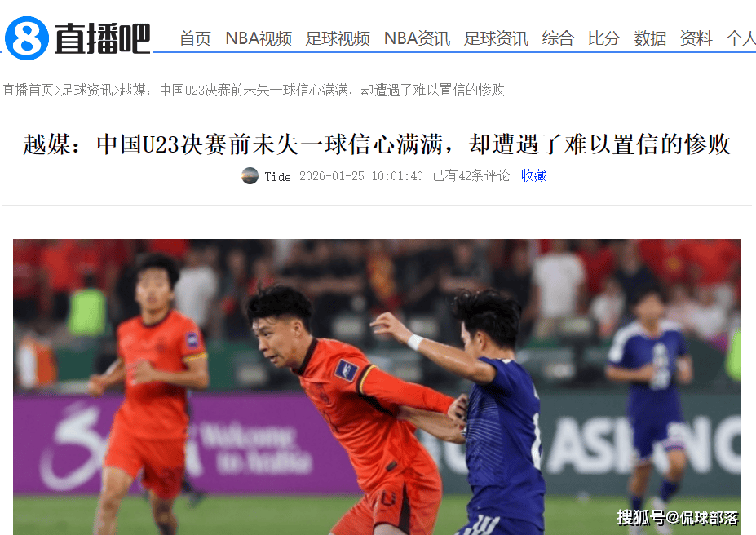Open the 首页 navigation menu

(195, 38)
